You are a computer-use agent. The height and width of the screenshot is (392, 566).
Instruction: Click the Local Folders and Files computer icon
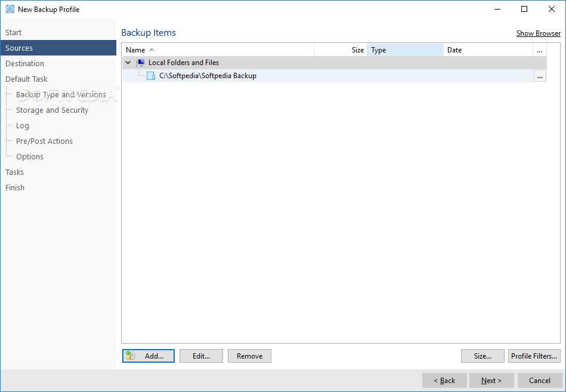tap(140, 63)
